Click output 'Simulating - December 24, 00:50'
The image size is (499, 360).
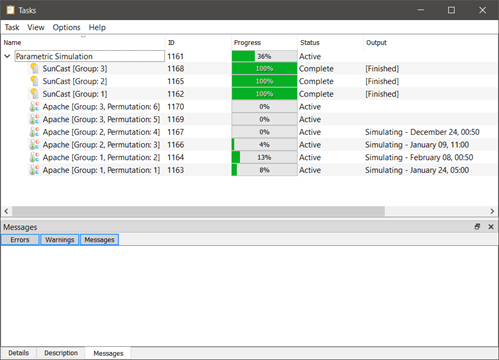422,132
